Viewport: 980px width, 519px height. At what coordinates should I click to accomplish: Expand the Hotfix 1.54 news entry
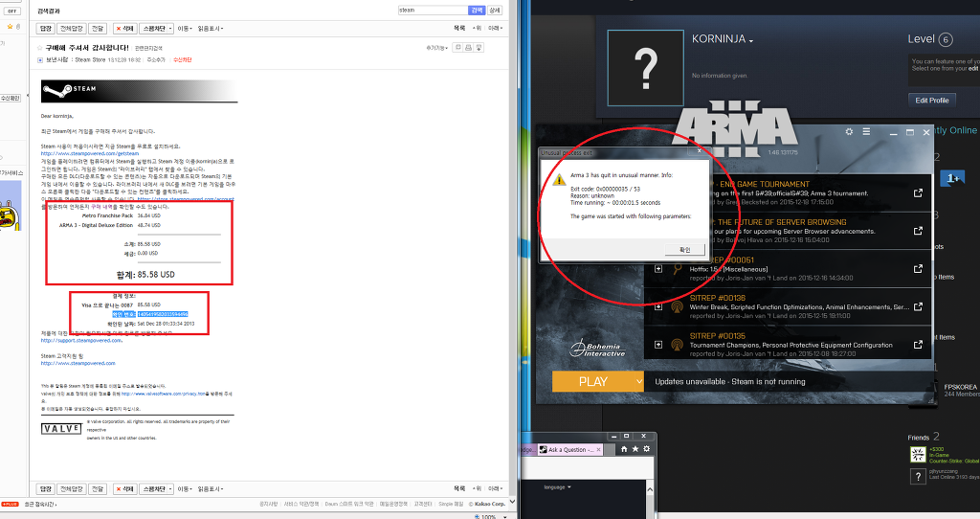[x=658, y=269]
